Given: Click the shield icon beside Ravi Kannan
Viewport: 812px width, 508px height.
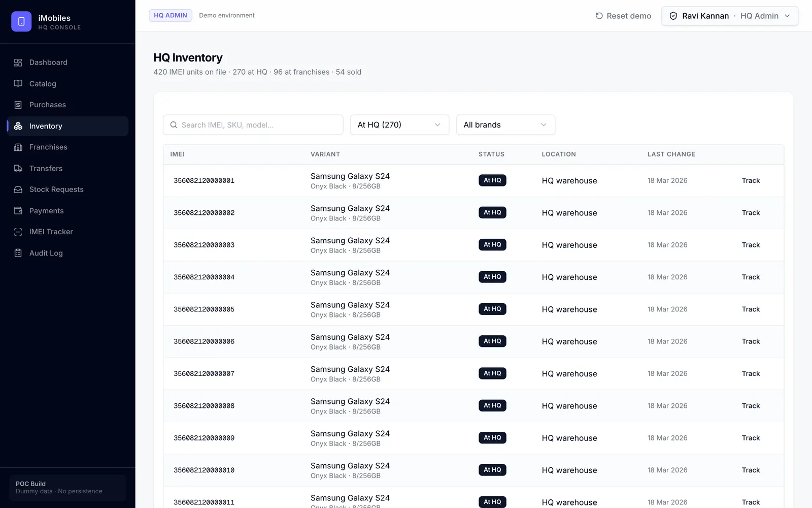Looking at the screenshot, I should [x=673, y=16].
